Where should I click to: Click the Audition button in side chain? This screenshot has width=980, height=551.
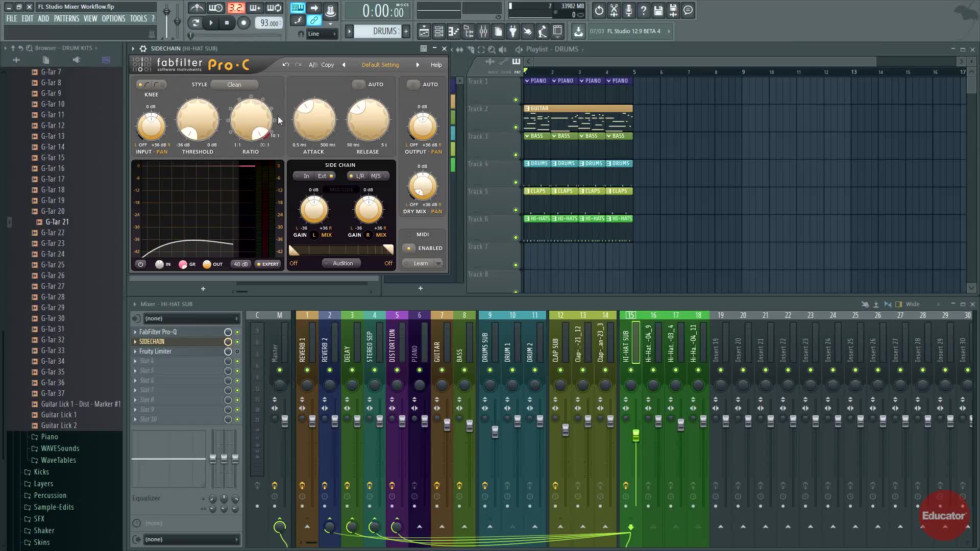(x=342, y=263)
